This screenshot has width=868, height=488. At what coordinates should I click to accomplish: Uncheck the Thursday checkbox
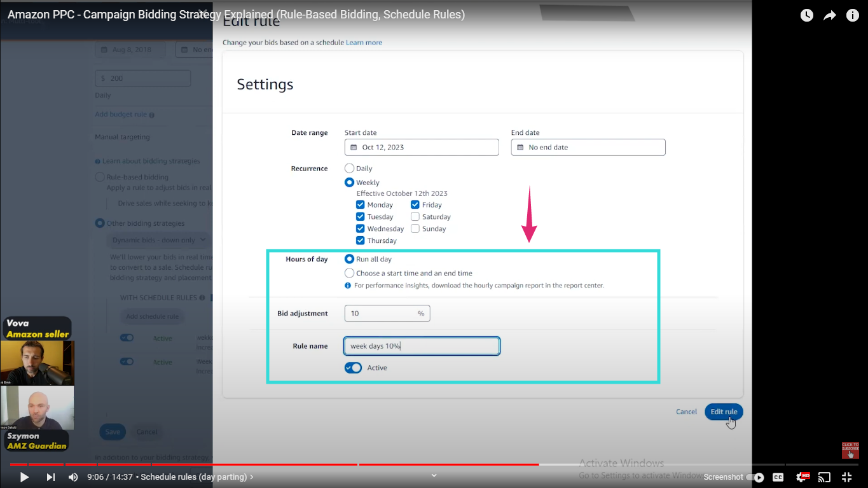tap(361, 241)
